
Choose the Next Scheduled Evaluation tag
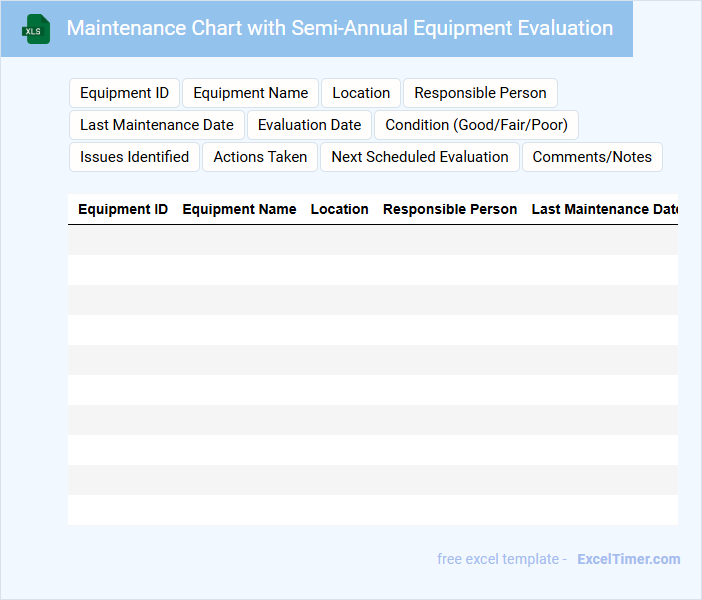(x=420, y=157)
